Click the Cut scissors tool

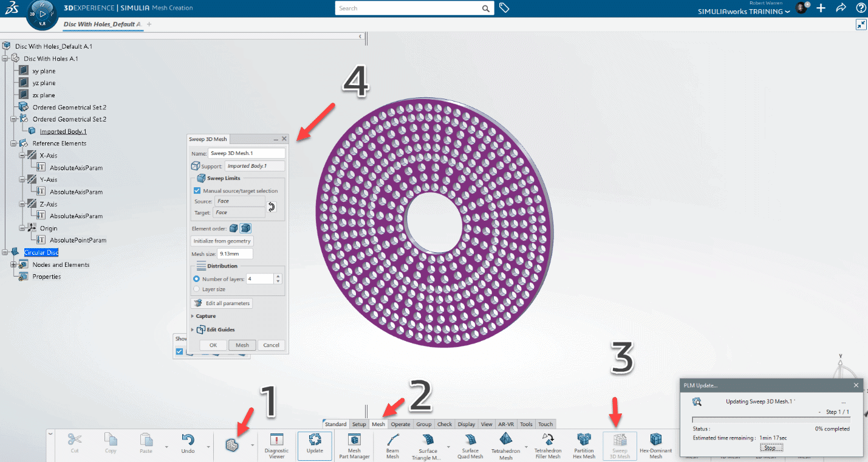75,443
